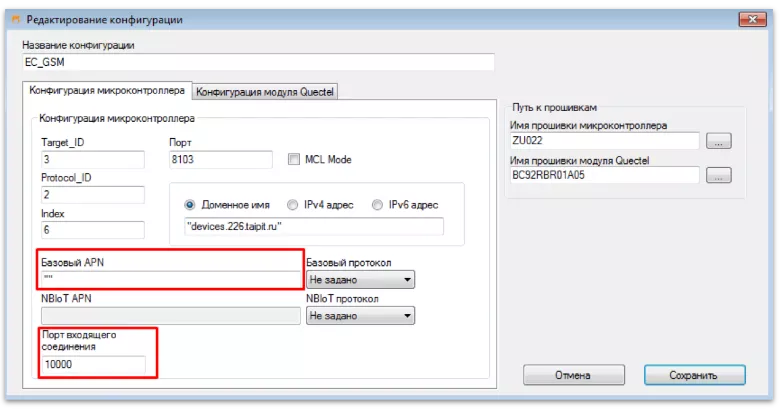The image size is (780, 410).
Task: Focus the Target_ID input field
Action: 92,160
